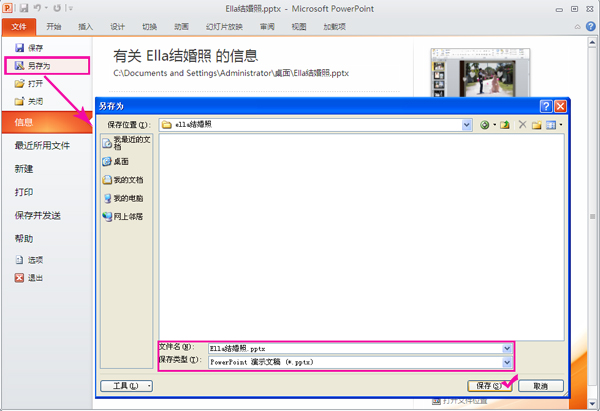Click the Save icon in quick access toolbar

(24, 8)
